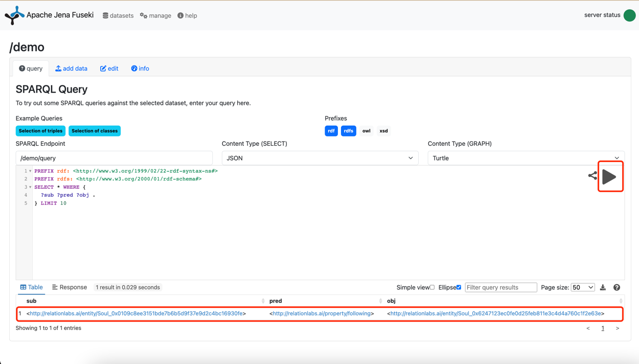Open the Content Type (SELECT) JSON dropdown
Screen dimensions: 639x364
pos(319,158)
